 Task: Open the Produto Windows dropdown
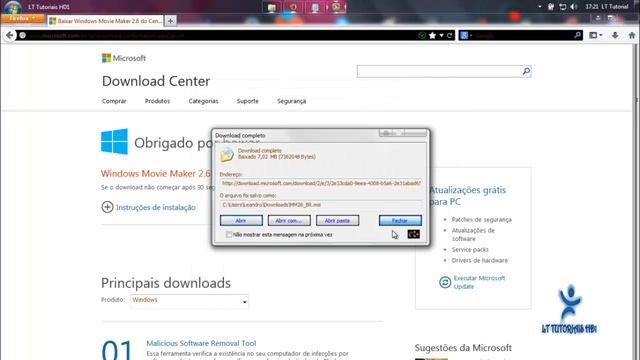[x=189, y=301]
